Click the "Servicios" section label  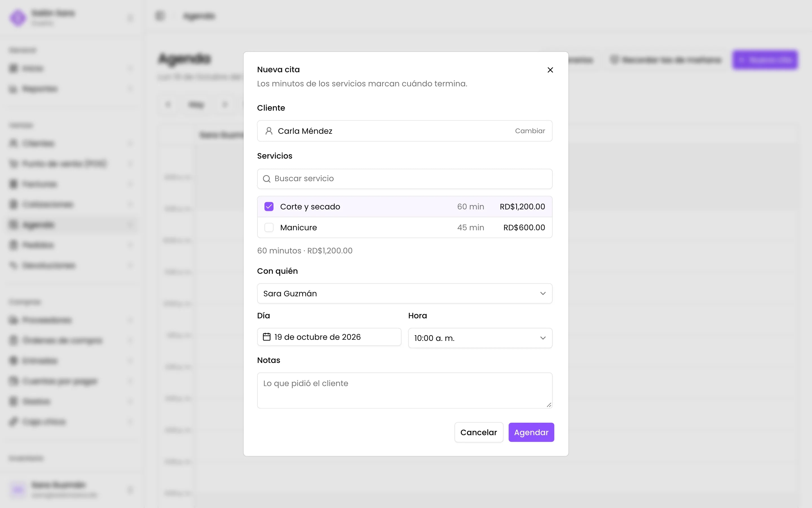click(x=275, y=156)
